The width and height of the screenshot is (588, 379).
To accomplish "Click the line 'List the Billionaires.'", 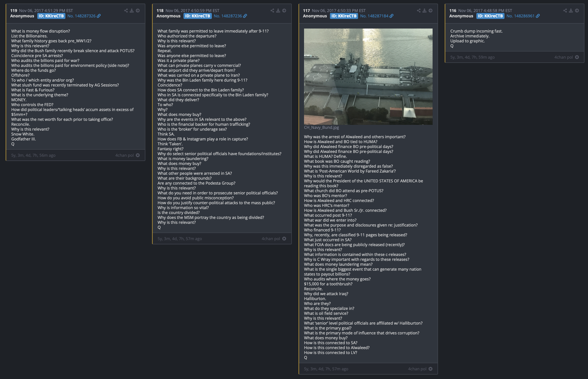I will pyautogui.click(x=29, y=36).
